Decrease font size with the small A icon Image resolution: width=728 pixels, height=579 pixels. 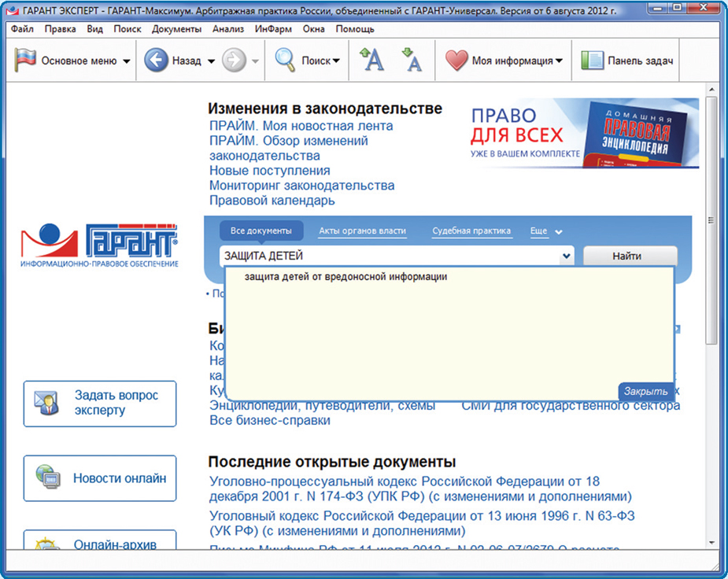point(412,60)
